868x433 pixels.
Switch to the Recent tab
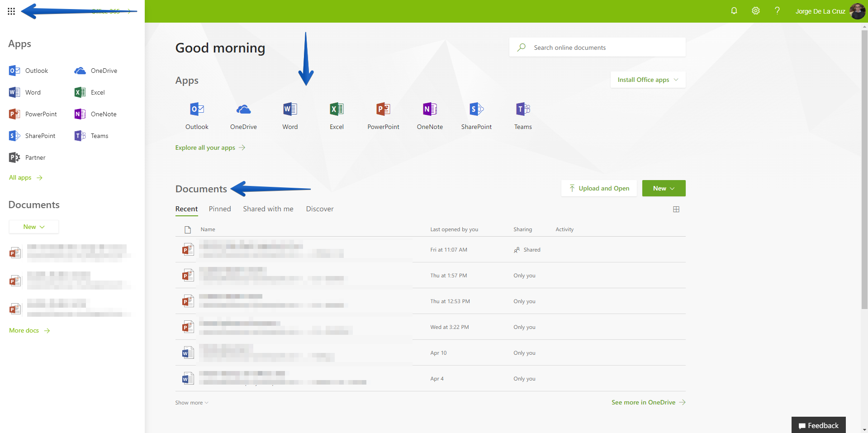point(186,209)
